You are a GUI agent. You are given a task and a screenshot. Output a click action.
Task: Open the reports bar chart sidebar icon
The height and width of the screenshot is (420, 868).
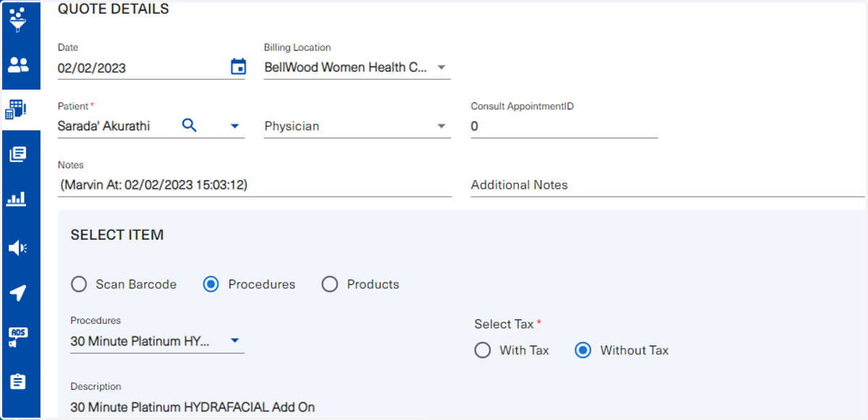click(x=16, y=199)
